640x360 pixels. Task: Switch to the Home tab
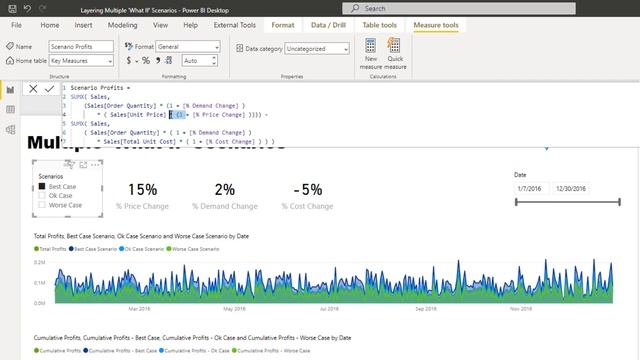coord(50,25)
